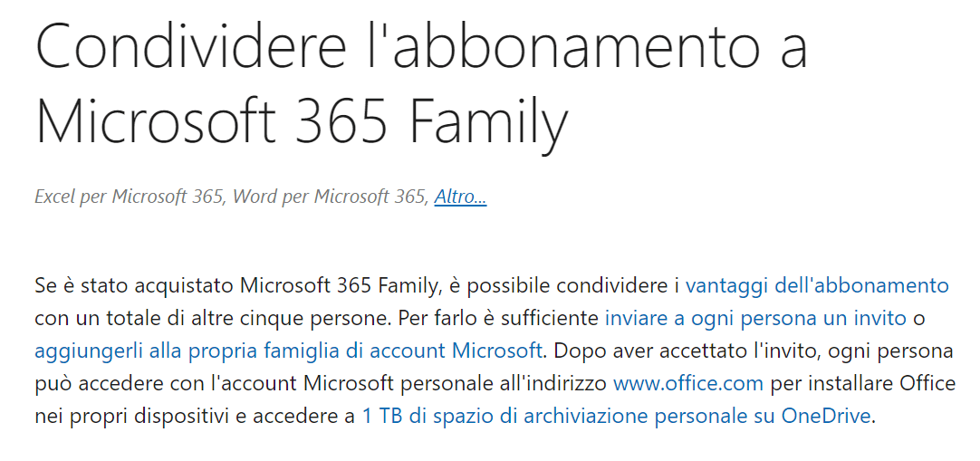
Task: Click "aggiungerli alla propria famiglia di account Microsoft"
Action: tap(288, 351)
